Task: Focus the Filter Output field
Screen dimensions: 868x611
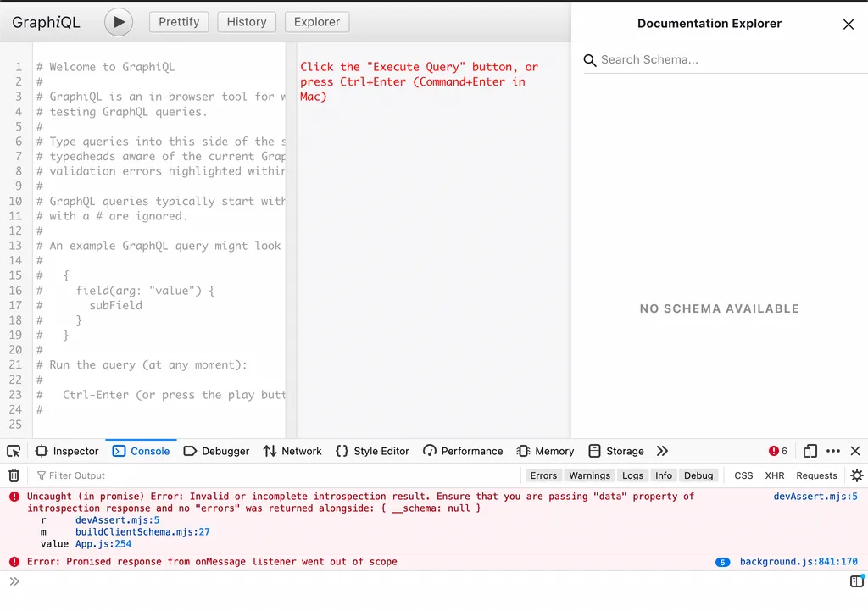Action: click(277, 475)
